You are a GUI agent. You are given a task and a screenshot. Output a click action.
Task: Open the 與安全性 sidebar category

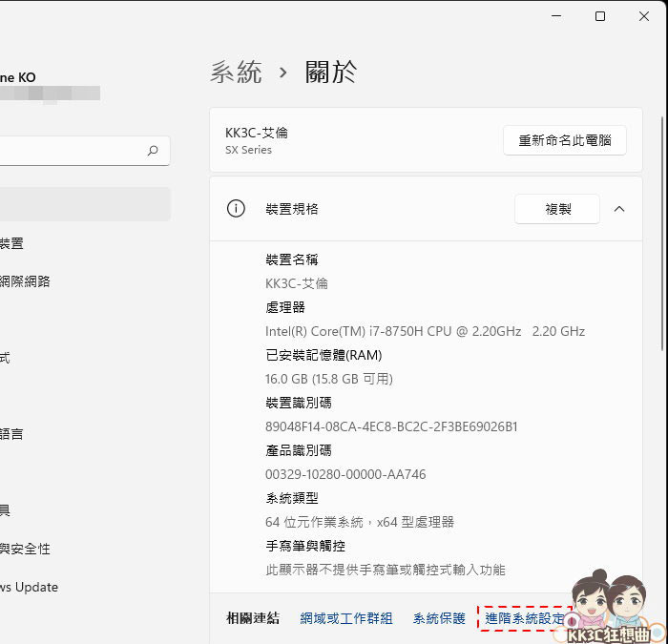[25, 549]
